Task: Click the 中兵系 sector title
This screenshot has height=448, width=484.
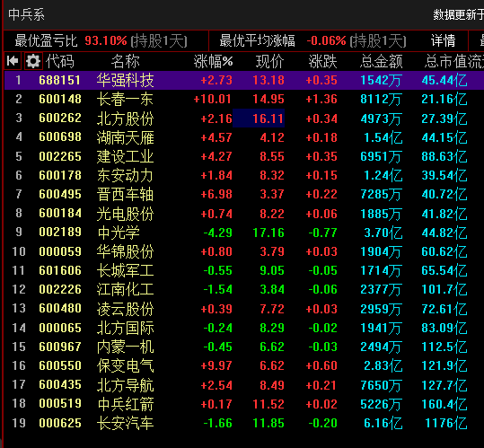Action: click(x=27, y=14)
